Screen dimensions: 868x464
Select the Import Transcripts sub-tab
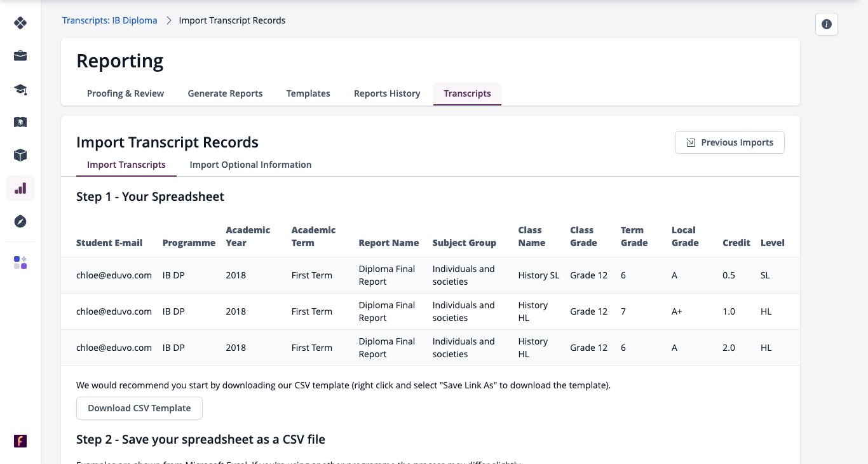tap(126, 165)
